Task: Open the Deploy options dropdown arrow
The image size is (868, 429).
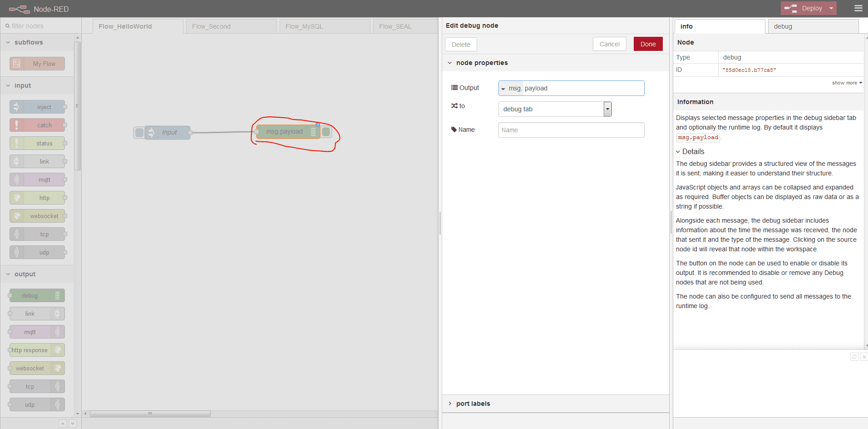Action: pos(831,8)
